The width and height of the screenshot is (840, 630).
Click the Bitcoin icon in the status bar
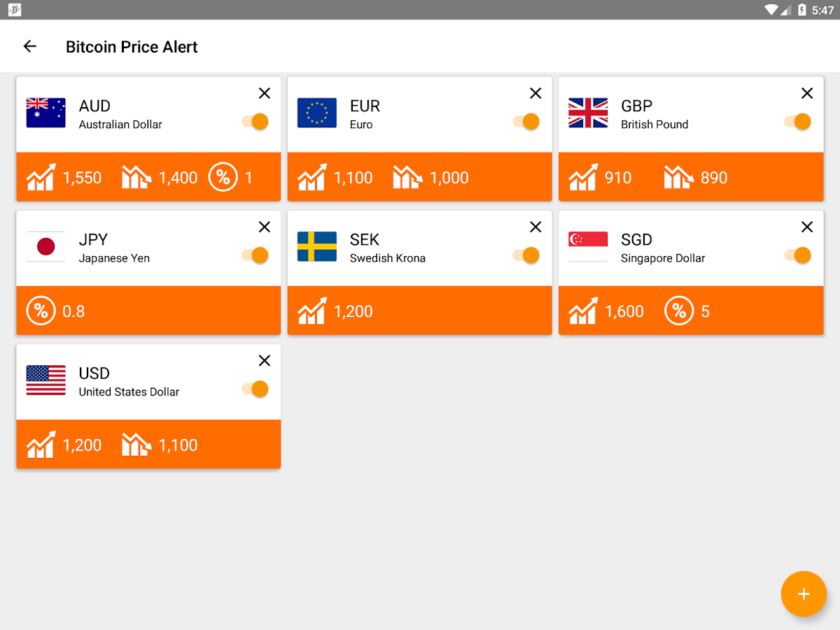[14, 10]
